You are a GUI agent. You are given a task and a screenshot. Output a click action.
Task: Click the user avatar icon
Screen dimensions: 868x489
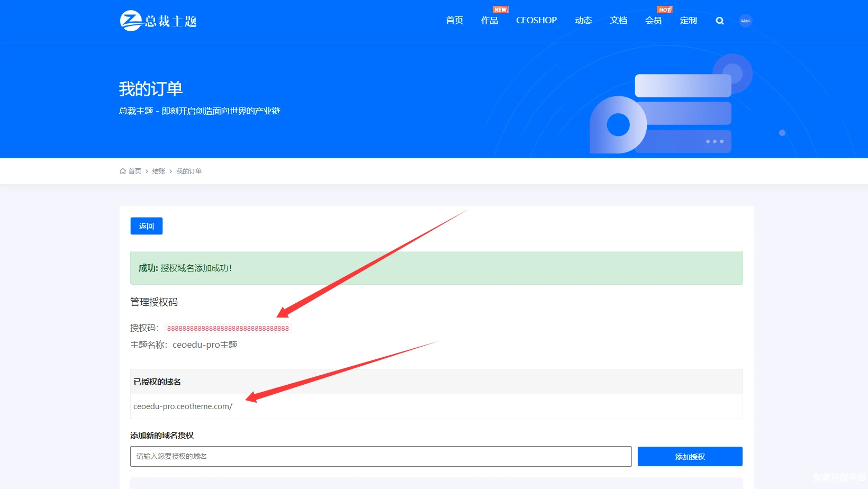pos(745,21)
